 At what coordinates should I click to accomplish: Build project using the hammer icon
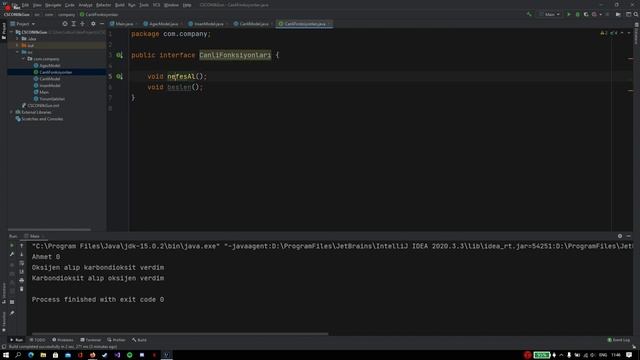pyautogui.click(x=529, y=14)
